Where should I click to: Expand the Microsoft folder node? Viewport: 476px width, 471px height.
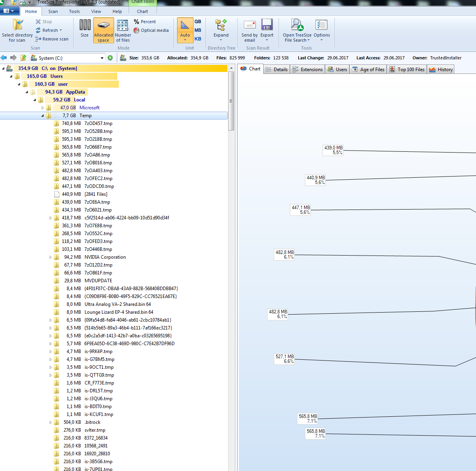(x=43, y=108)
